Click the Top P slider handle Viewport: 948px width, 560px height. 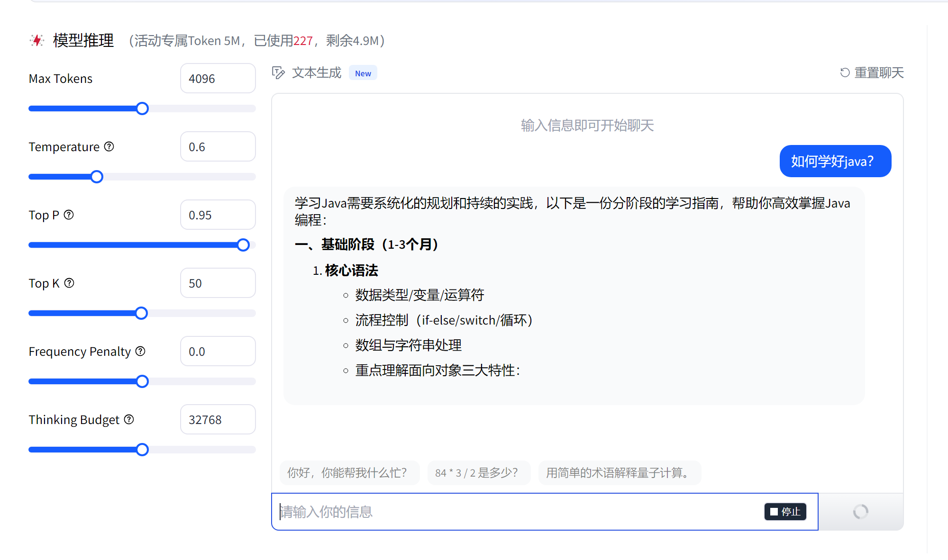(243, 245)
